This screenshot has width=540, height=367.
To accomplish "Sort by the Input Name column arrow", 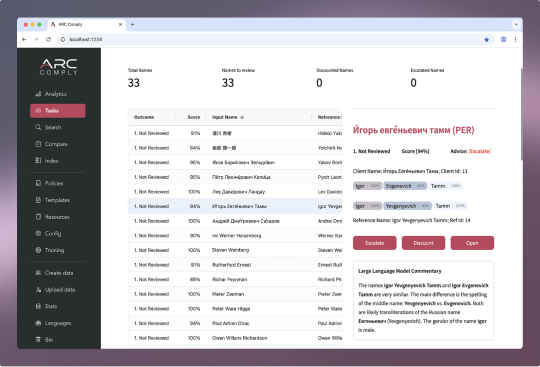I will pos(242,117).
